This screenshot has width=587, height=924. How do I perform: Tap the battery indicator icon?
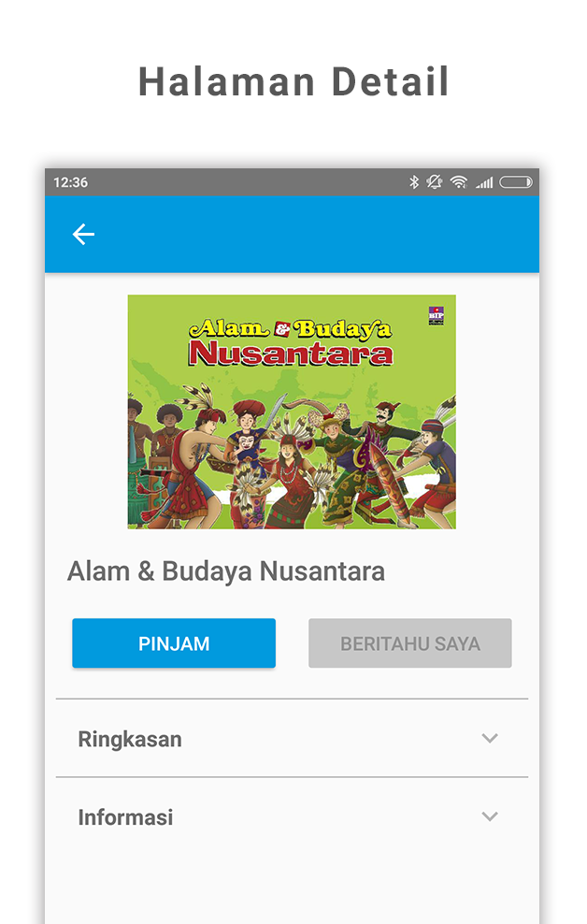click(516, 182)
